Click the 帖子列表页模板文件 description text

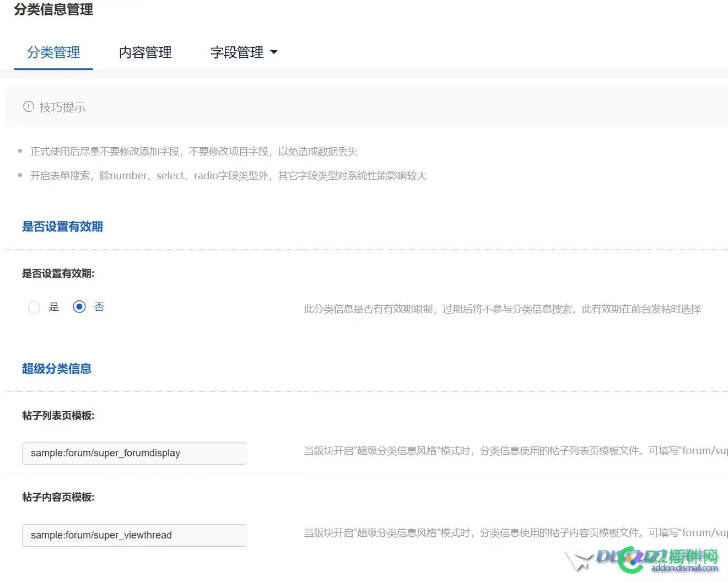[516, 451]
